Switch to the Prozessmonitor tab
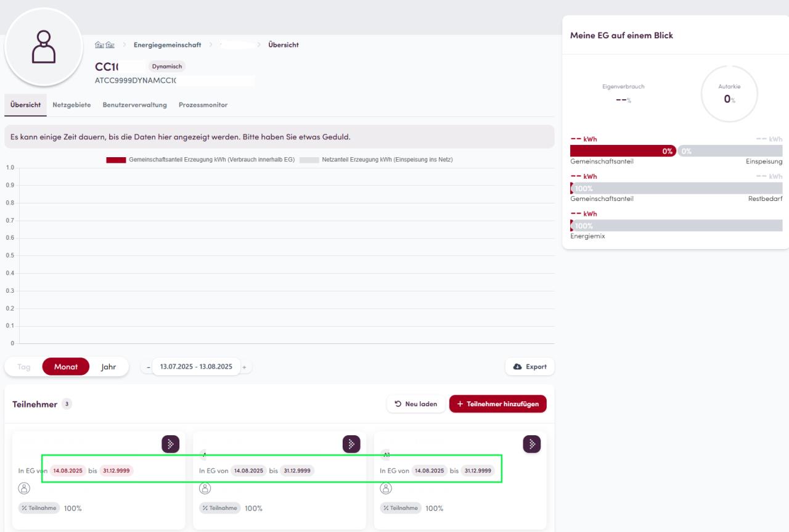 point(203,105)
